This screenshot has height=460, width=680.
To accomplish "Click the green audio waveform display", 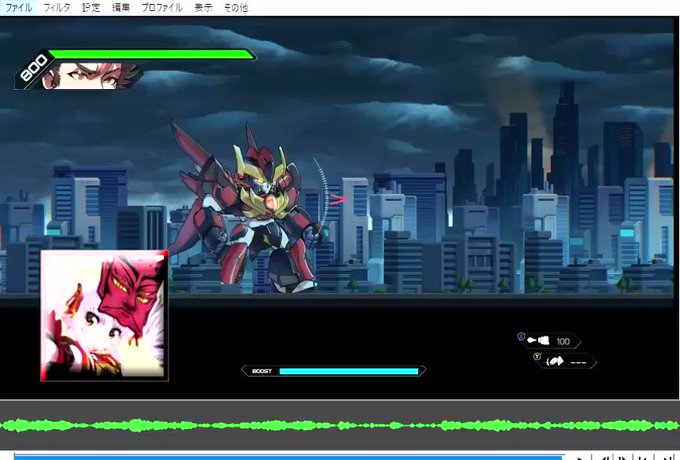I will click(340, 425).
